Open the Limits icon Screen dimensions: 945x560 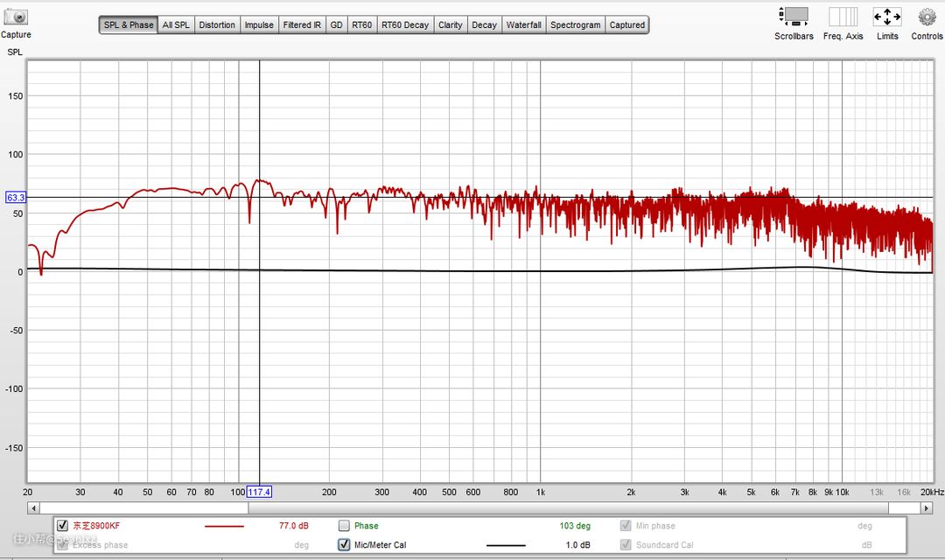(887, 17)
